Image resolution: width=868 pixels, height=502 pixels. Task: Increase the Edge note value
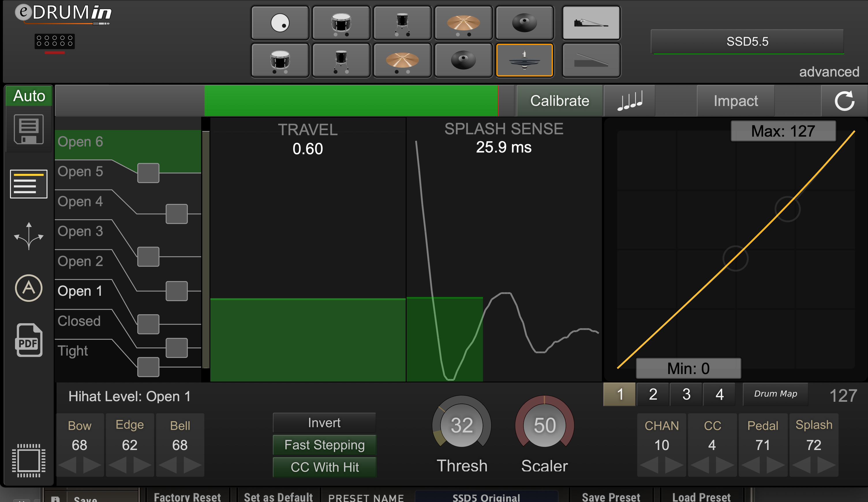[142, 465]
